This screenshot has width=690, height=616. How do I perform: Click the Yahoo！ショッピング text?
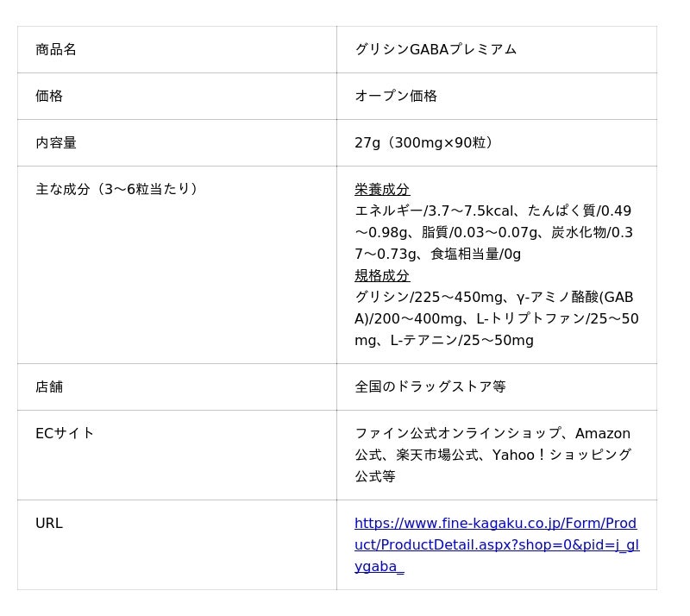click(561, 456)
